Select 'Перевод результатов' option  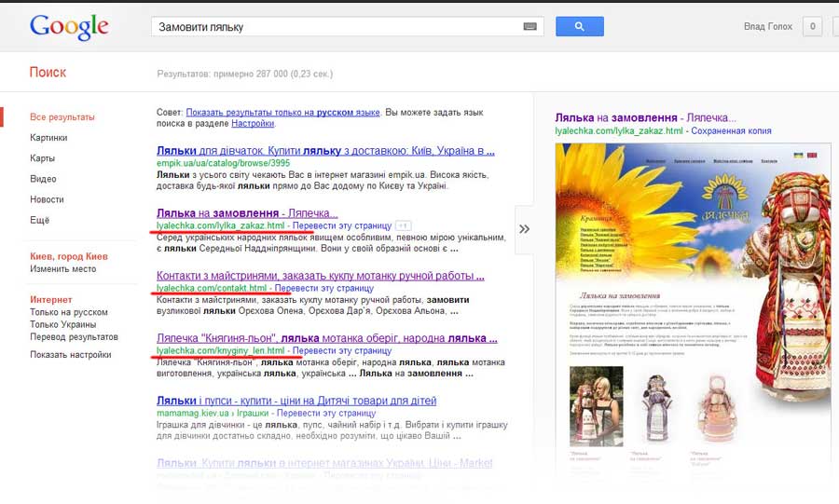click(x=74, y=336)
